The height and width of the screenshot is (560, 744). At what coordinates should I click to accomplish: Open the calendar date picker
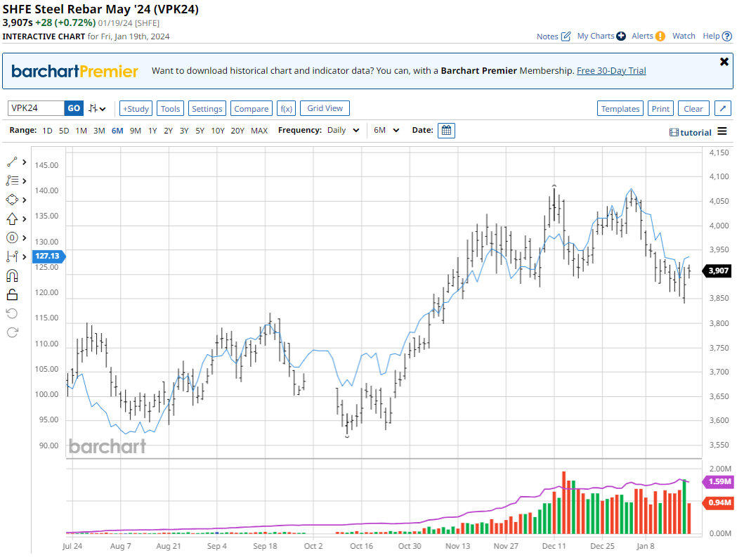click(446, 131)
